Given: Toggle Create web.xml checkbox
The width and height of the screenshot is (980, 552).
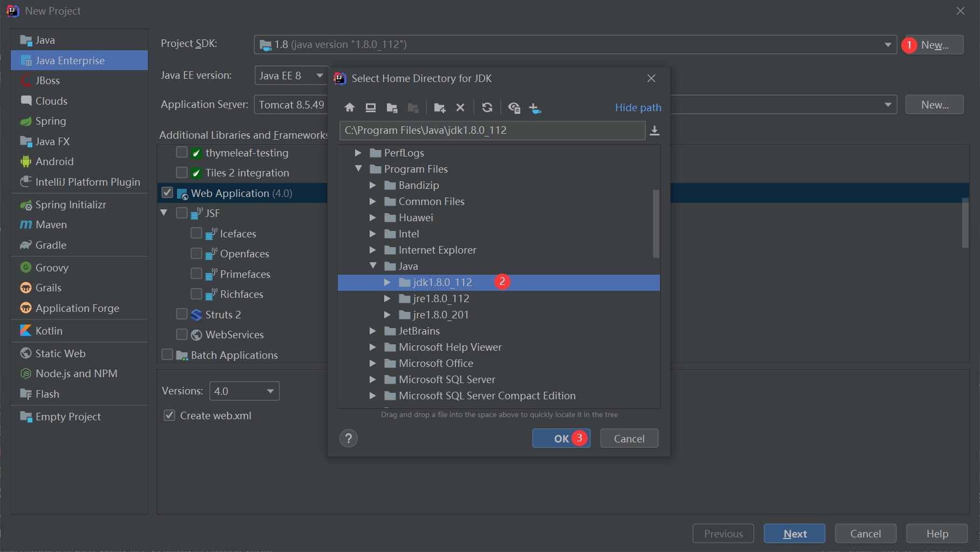Looking at the screenshot, I should pos(169,415).
